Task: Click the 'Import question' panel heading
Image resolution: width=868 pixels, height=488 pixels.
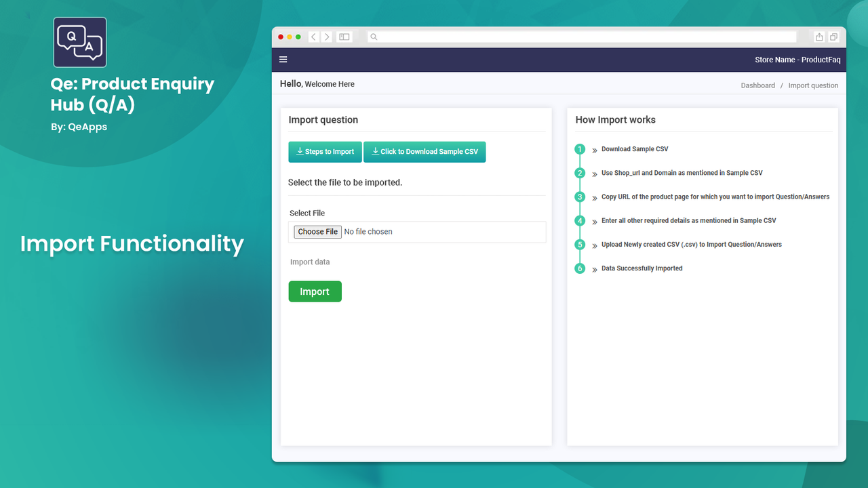Action: coord(323,120)
